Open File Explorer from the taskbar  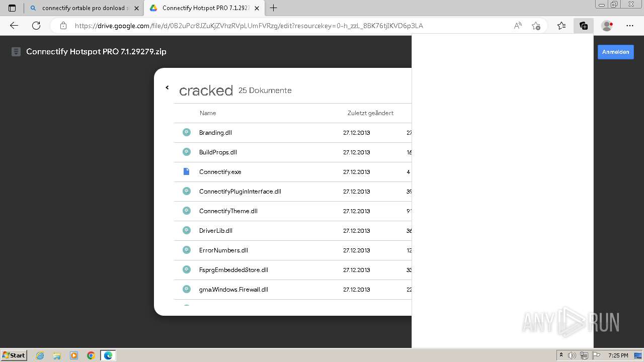57,355
